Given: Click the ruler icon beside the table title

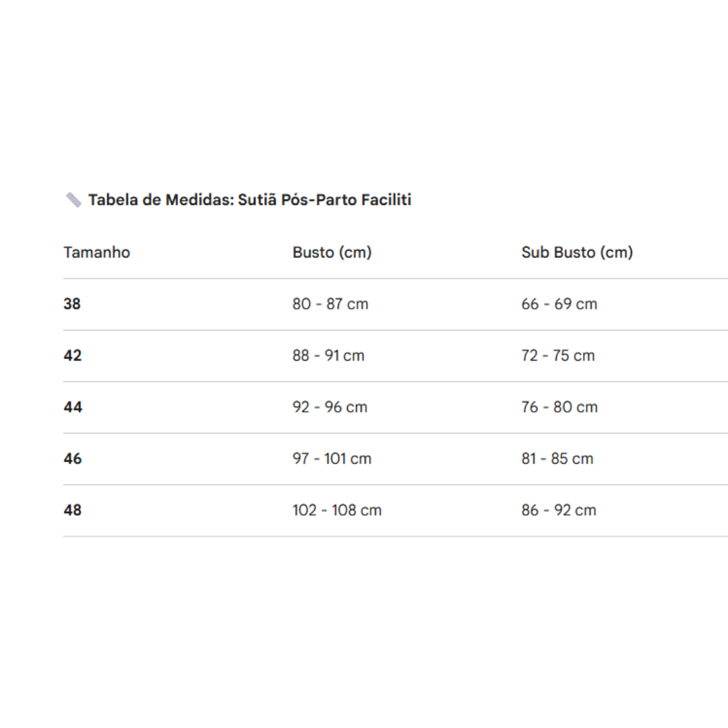Looking at the screenshot, I should tap(73, 200).
